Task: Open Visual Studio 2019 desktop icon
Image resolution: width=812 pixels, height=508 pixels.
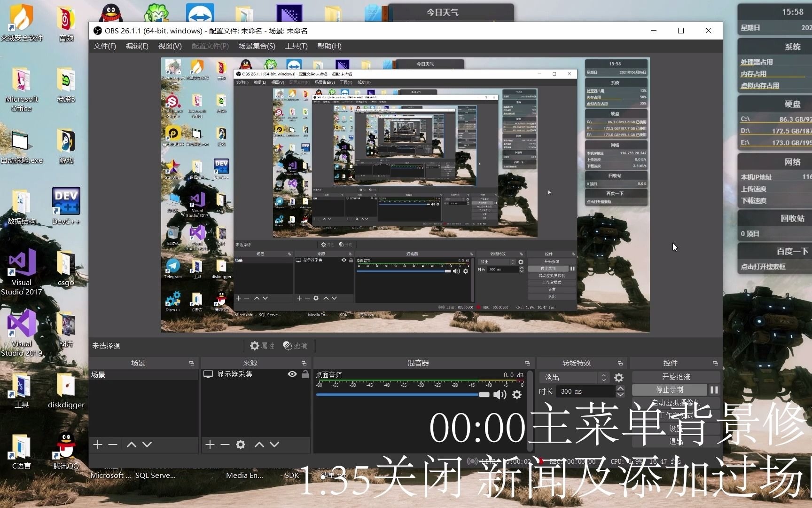Action: click(21, 333)
